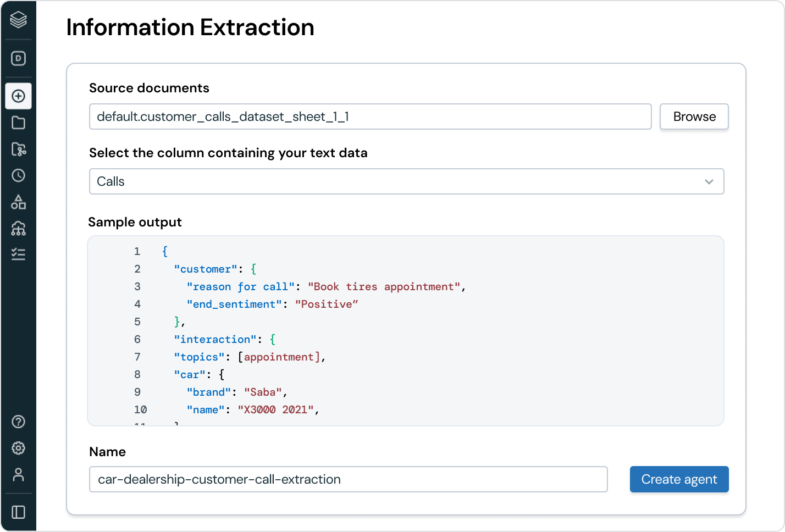
Task: Open the shapes catalog icon
Action: [x=18, y=202]
